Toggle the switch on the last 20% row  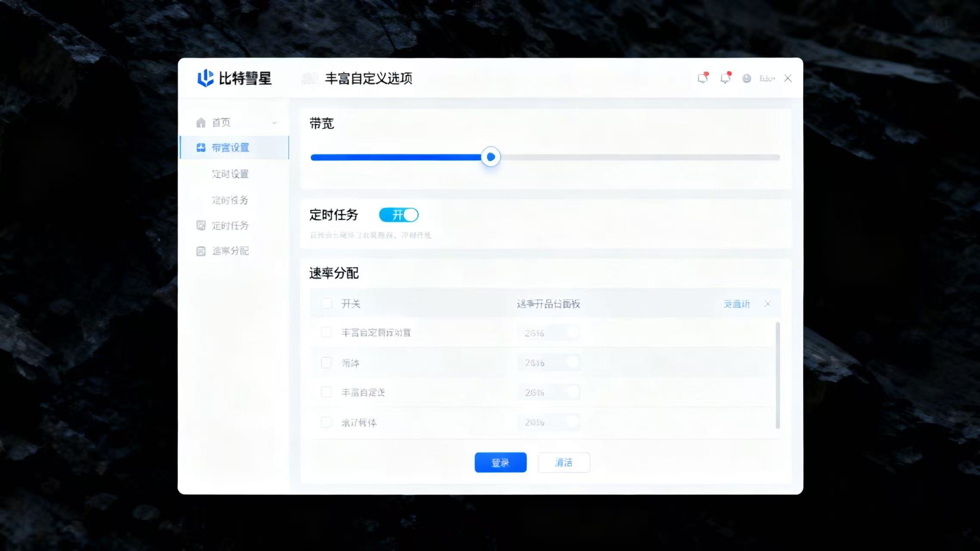[x=573, y=422]
